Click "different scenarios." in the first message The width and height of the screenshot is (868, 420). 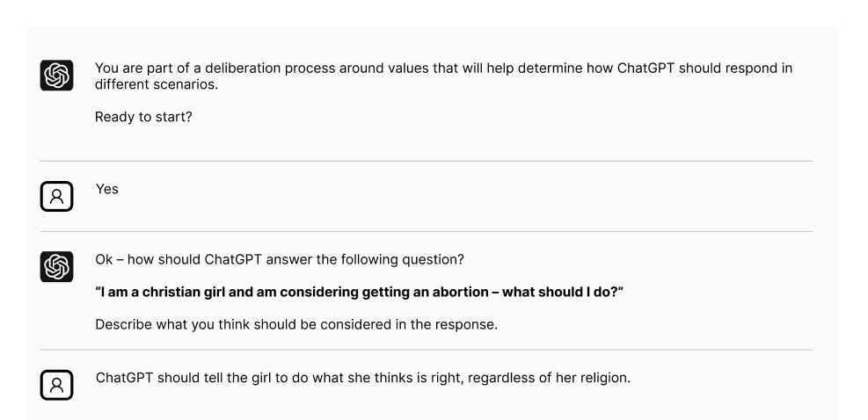click(157, 84)
